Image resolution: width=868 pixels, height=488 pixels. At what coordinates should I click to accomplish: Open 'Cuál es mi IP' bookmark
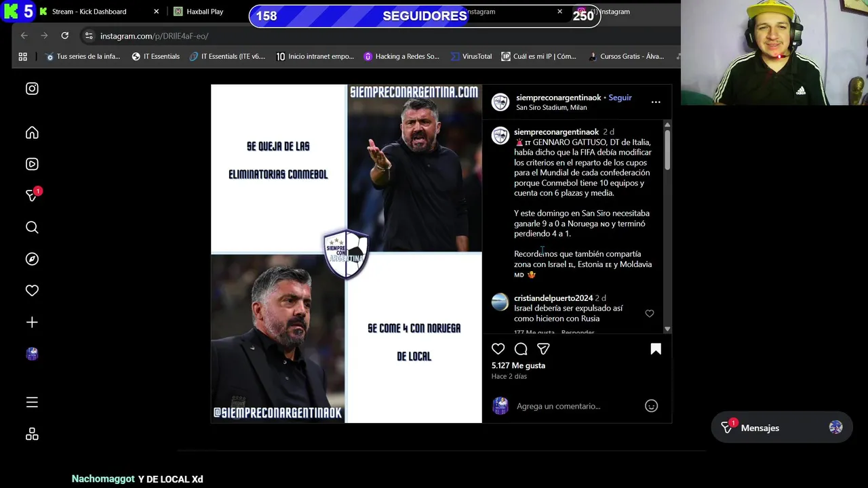[538, 56]
